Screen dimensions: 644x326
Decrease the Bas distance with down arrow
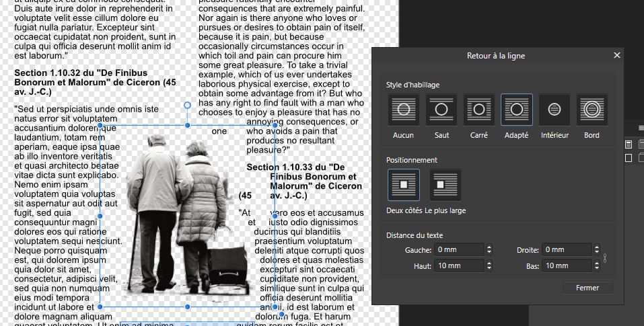597,269
